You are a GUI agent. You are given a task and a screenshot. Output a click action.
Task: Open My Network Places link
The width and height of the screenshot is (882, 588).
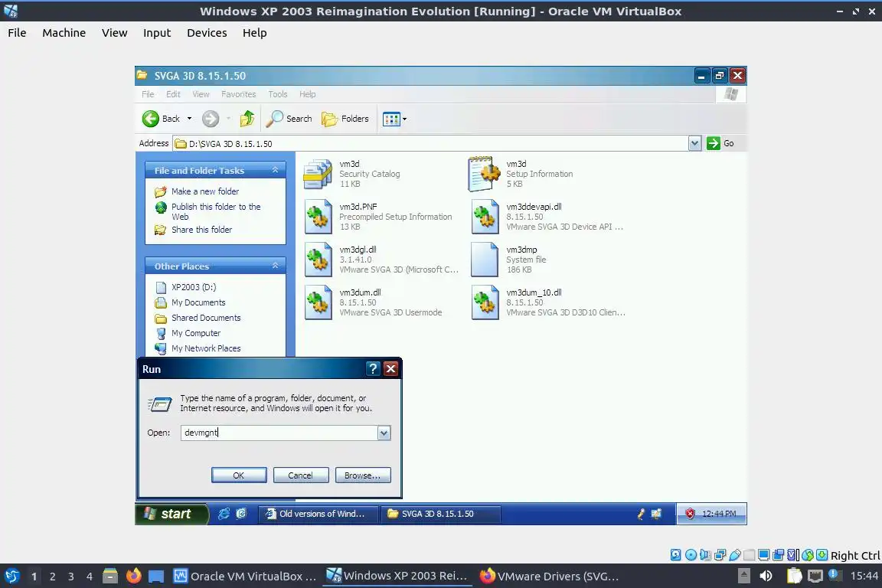coord(206,348)
